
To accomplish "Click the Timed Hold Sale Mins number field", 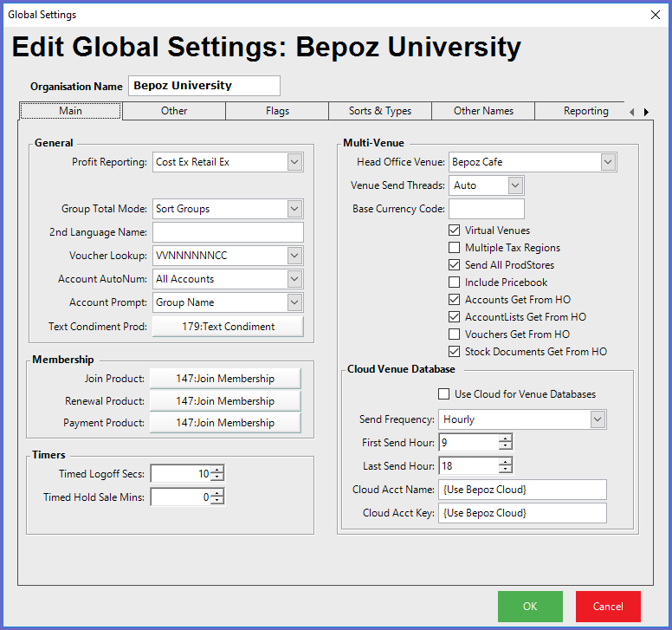I will 181,497.
